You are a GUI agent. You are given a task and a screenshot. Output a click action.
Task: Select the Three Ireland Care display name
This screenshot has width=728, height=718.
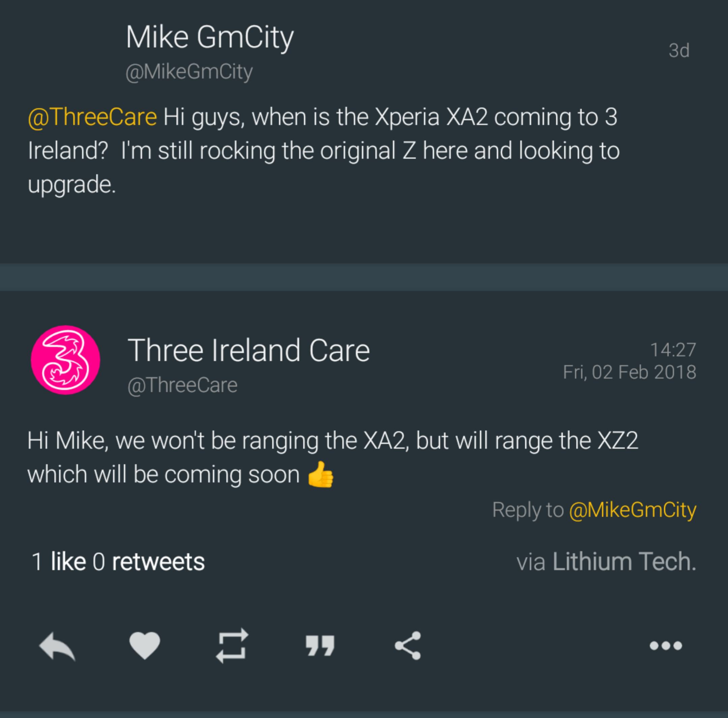pos(250,350)
